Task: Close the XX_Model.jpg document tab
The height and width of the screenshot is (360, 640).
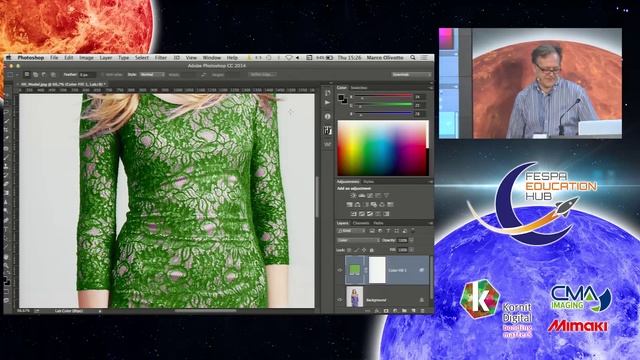Action: click(x=19, y=84)
